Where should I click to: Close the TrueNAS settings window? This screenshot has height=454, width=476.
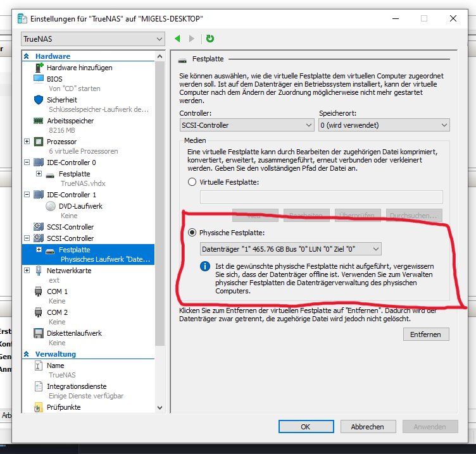[453, 18]
